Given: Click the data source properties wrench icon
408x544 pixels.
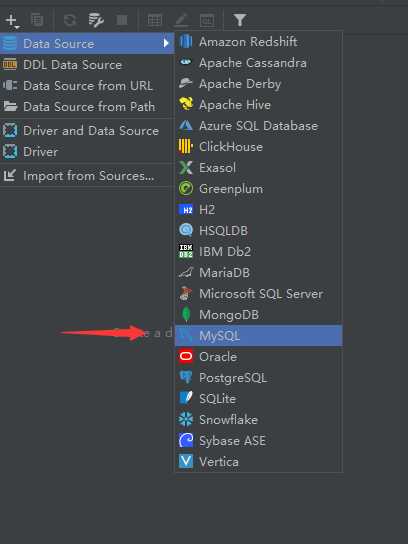Looking at the screenshot, I should [96, 20].
